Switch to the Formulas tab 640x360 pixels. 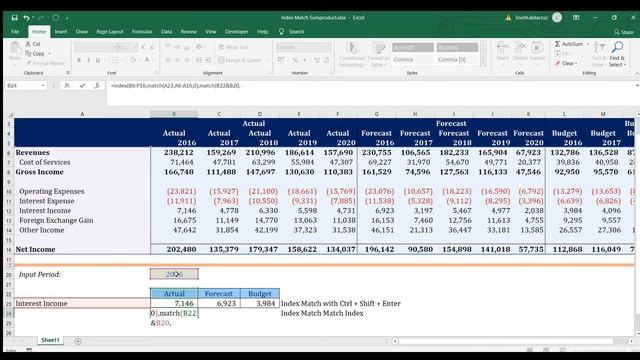point(142,31)
